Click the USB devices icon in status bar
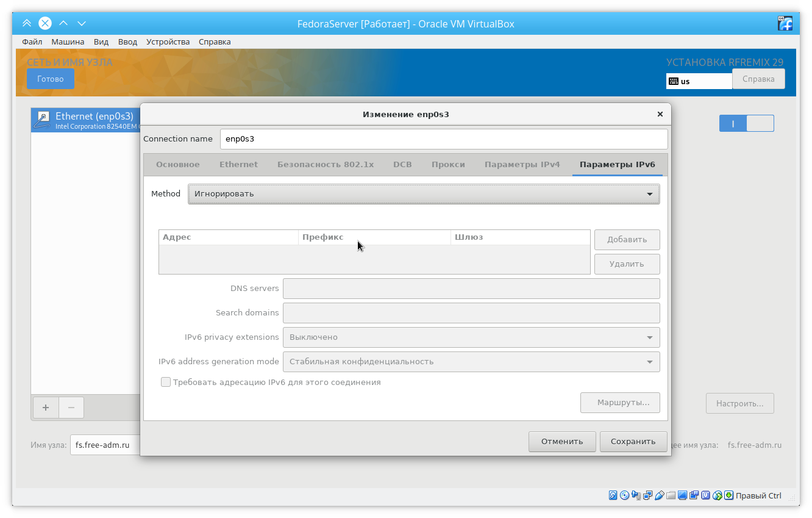Screen dimensions: 812x518 (x=660, y=495)
